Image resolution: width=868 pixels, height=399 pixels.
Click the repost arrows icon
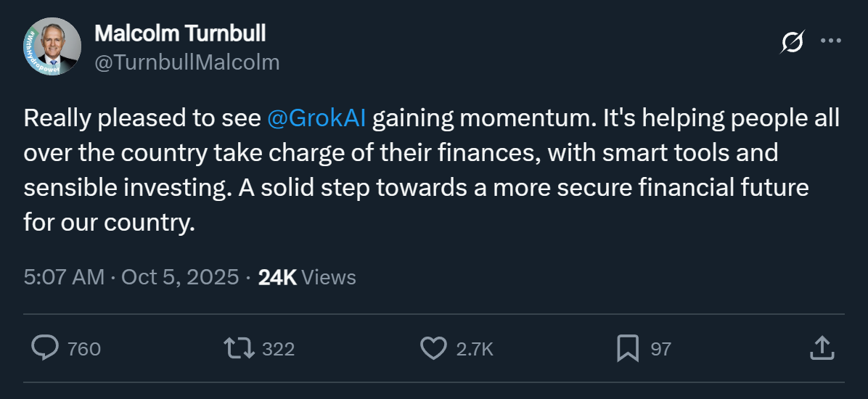click(x=239, y=348)
